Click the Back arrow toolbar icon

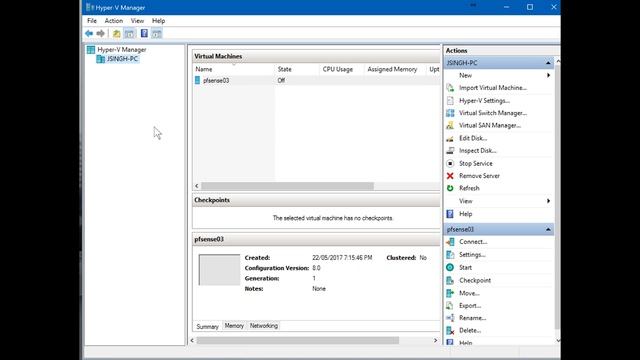pos(89,33)
